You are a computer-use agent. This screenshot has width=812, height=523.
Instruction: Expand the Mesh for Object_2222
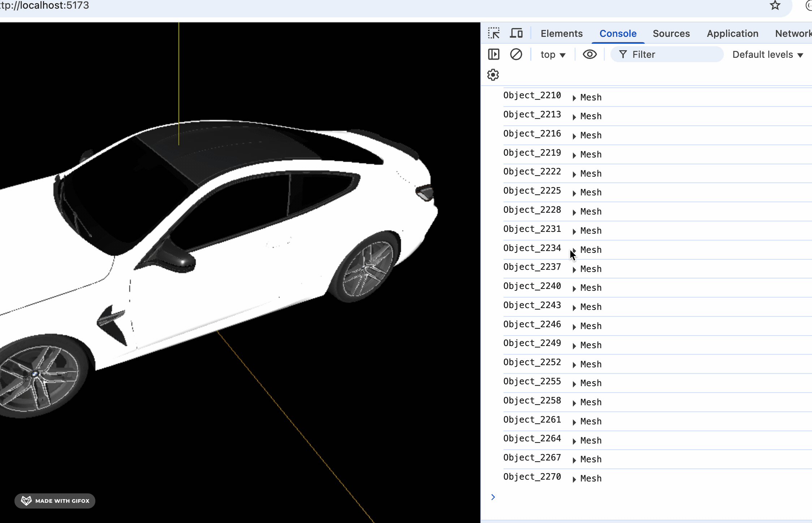574,174
